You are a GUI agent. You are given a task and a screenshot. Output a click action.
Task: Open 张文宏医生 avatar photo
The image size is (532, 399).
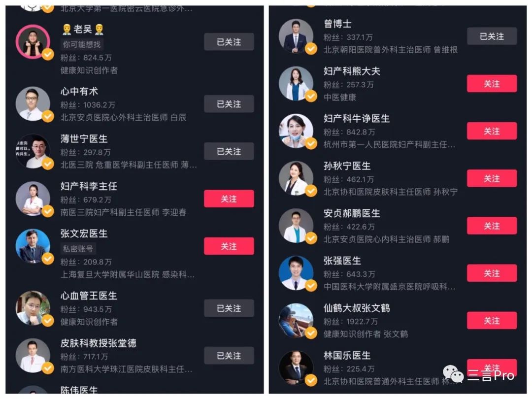pos(33,246)
